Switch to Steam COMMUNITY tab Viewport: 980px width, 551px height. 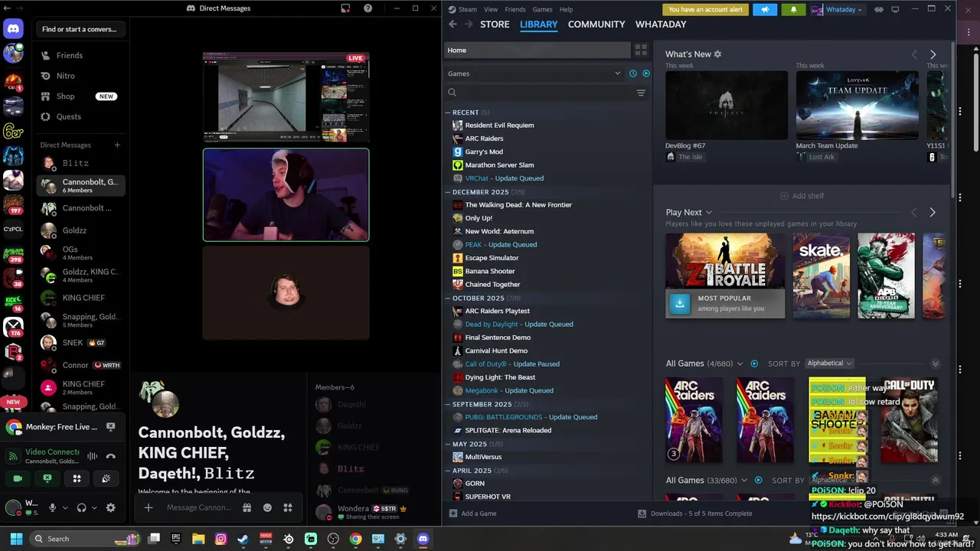click(x=596, y=24)
